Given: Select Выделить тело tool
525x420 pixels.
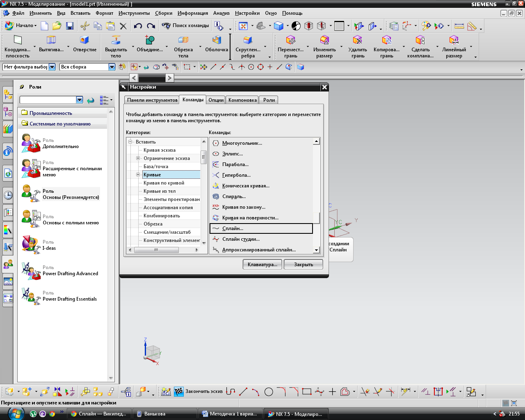Looking at the screenshot, I should [x=116, y=46].
